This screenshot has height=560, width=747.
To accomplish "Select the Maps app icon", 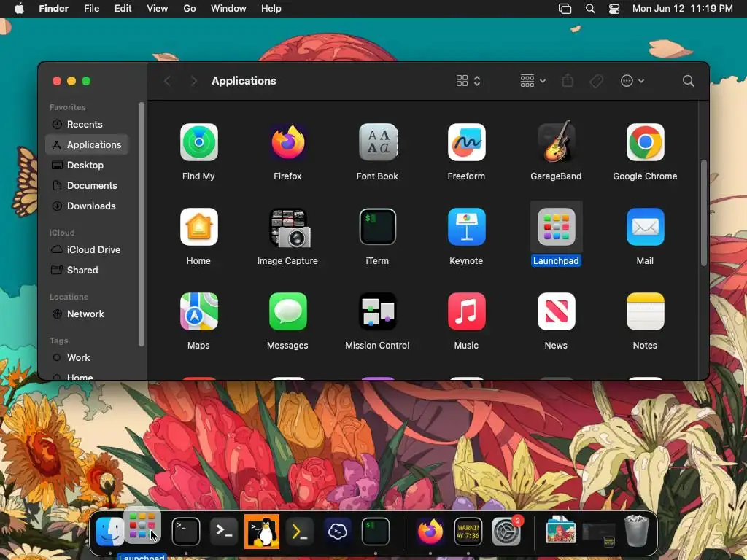I will pos(198,311).
